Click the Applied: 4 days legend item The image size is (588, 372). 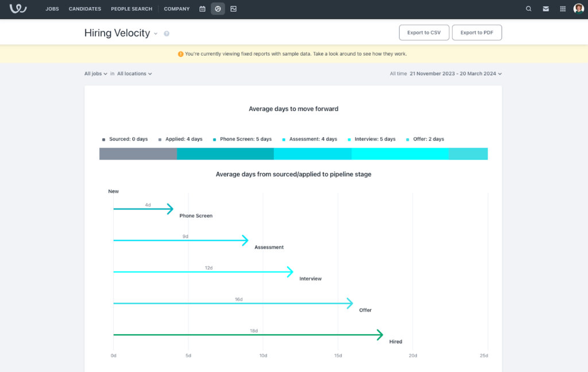[180, 139]
